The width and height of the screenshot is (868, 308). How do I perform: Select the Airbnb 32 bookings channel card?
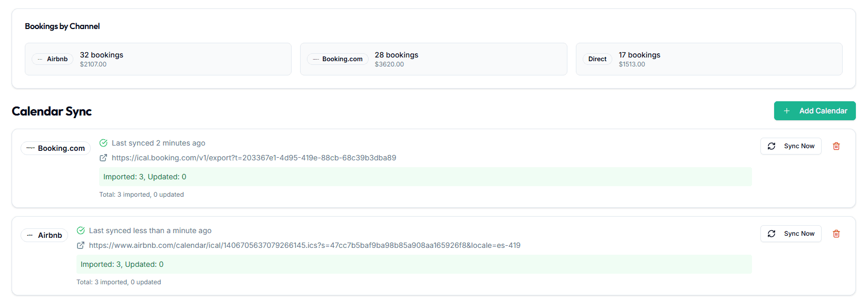(158, 59)
